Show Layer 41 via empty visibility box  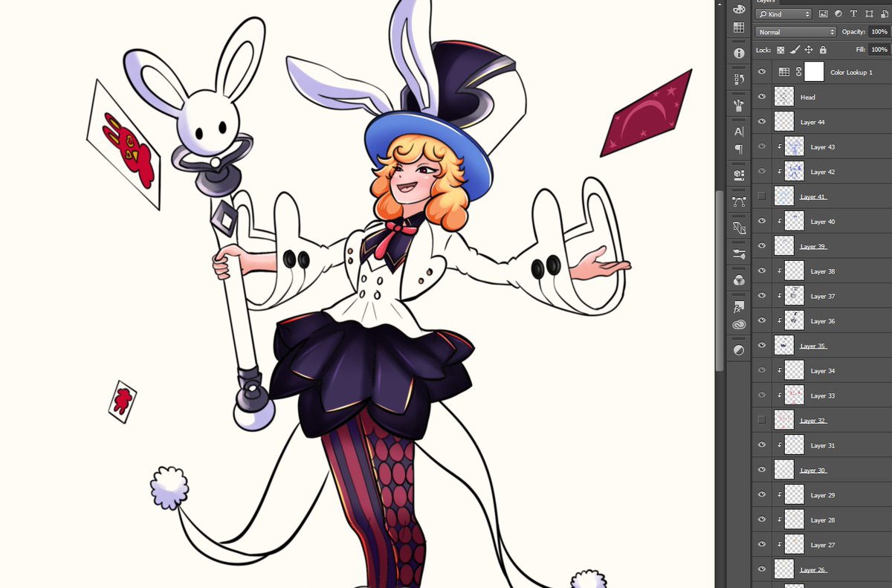click(761, 196)
